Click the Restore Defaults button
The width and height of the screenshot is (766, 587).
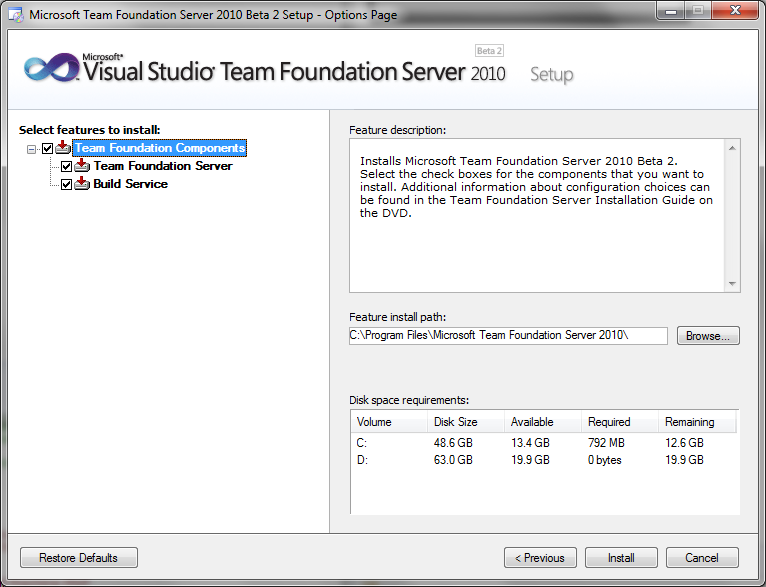pos(79,558)
